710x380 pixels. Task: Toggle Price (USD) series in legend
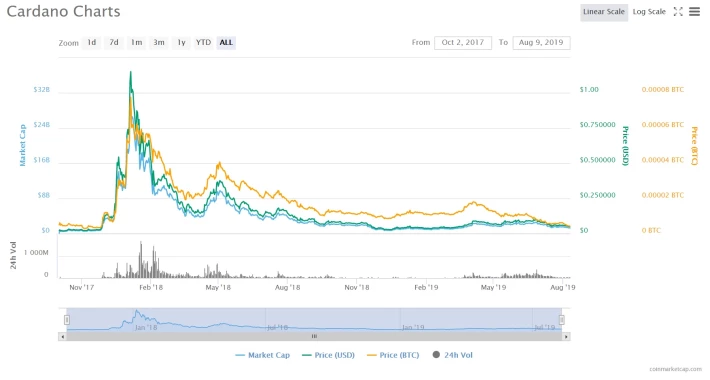tap(328, 355)
